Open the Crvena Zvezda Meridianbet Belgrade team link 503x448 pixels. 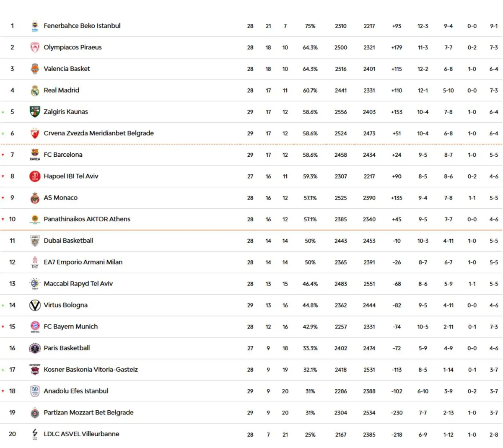click(99, 133)
